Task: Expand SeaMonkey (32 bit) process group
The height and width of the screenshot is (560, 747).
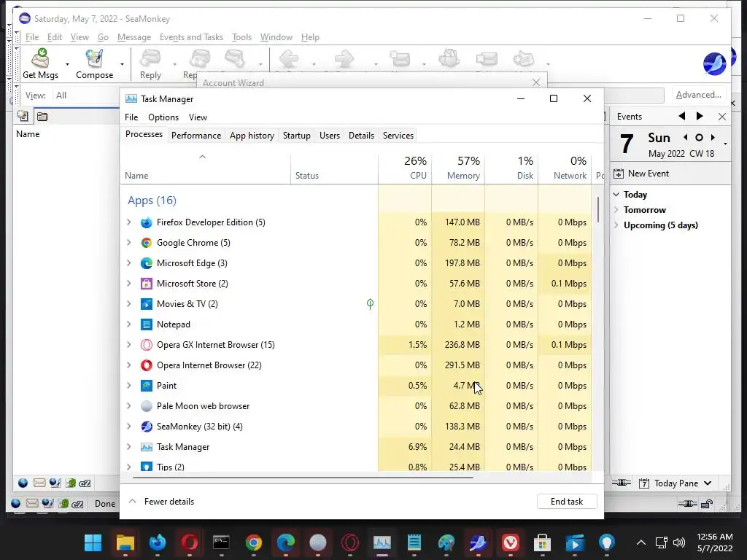Action: 128,427
